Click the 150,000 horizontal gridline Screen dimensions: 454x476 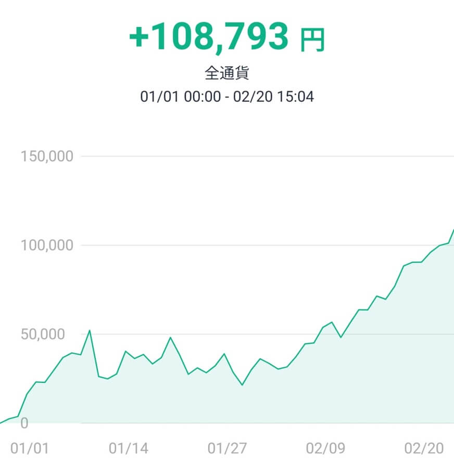pyautogui.click(x=268, y=157)
